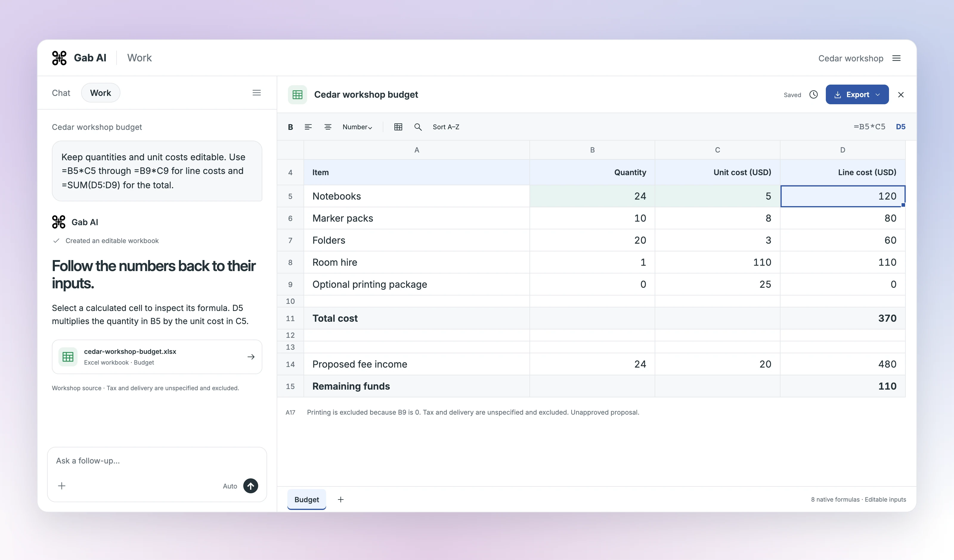Click the arrow on the xlsx file card

click(x=251, y=357)
